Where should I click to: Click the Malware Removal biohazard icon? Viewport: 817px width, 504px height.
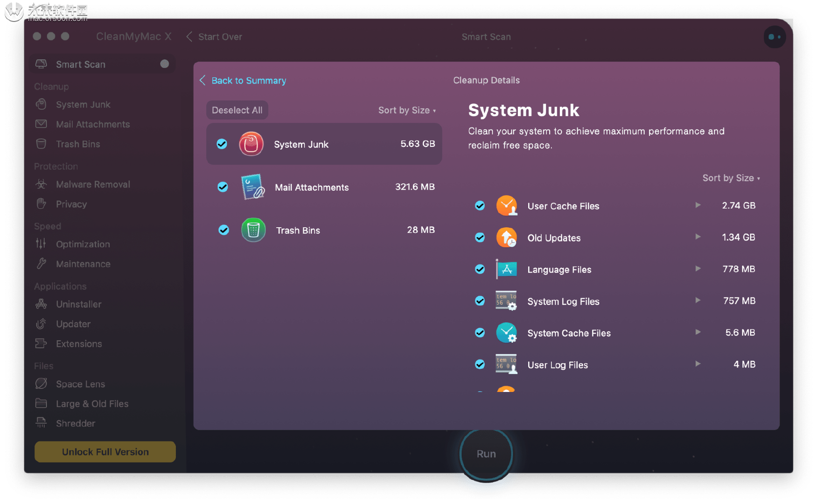point(41,184)
